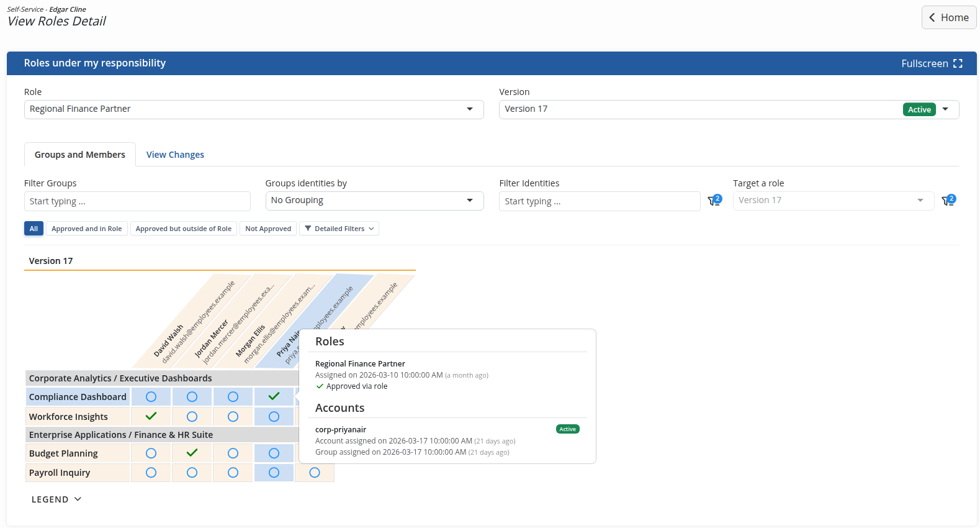Click the Fullscreen expand icon

tap(958, 63)
